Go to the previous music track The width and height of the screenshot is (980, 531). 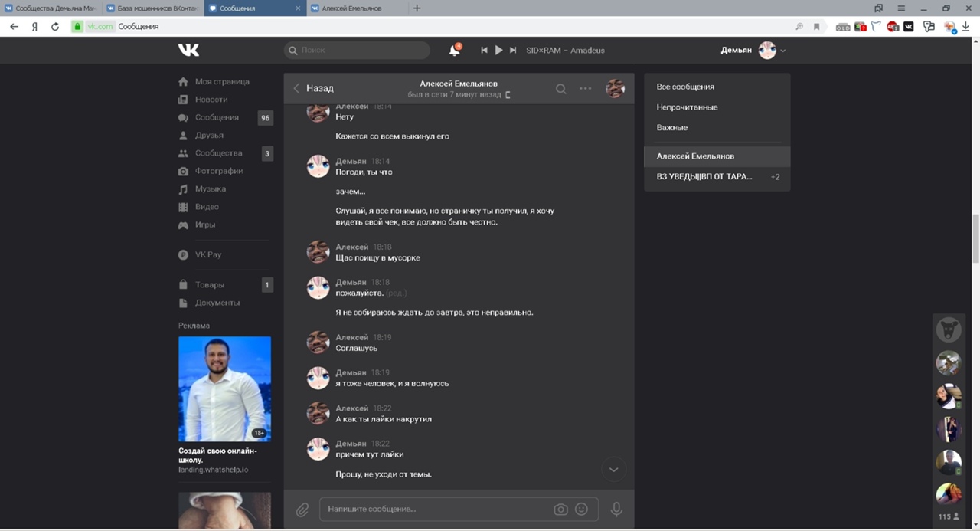point(484,51)
